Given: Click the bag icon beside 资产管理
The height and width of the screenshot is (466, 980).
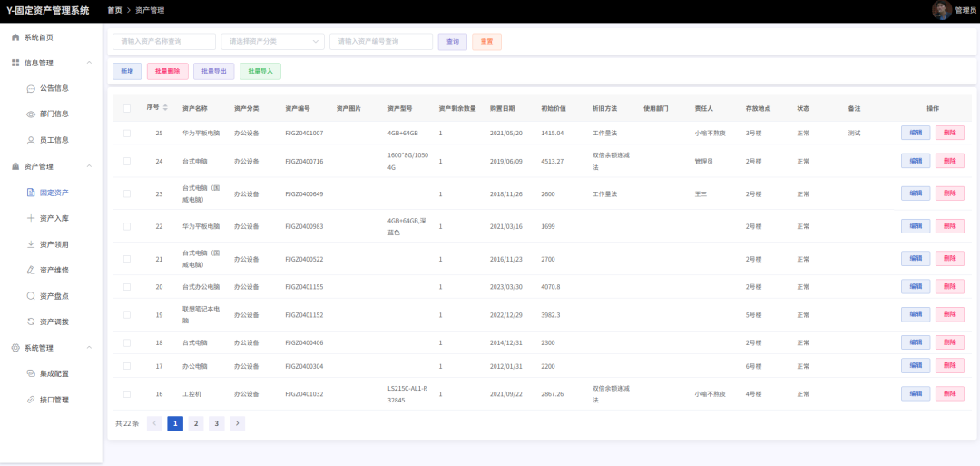Looking at the screenshot, I should click(x=15, y=166).
